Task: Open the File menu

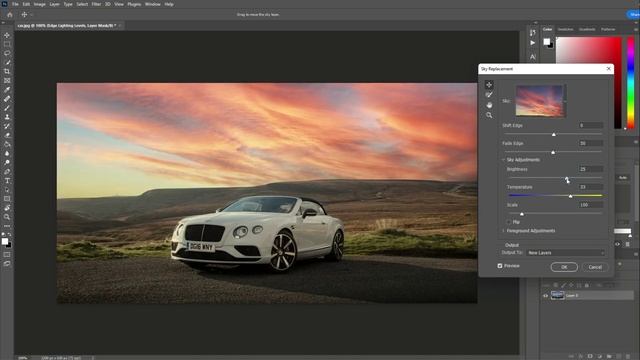Action: [x=15, y=4]
